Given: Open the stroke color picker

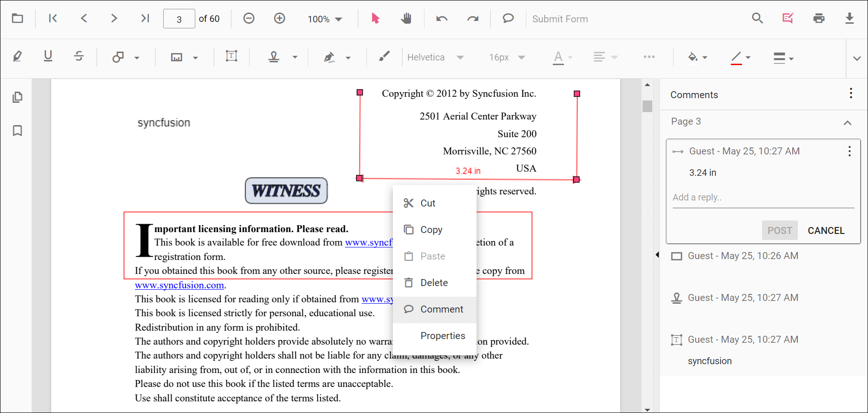Looking at the screenshot, I should click(x=741, y=57).
